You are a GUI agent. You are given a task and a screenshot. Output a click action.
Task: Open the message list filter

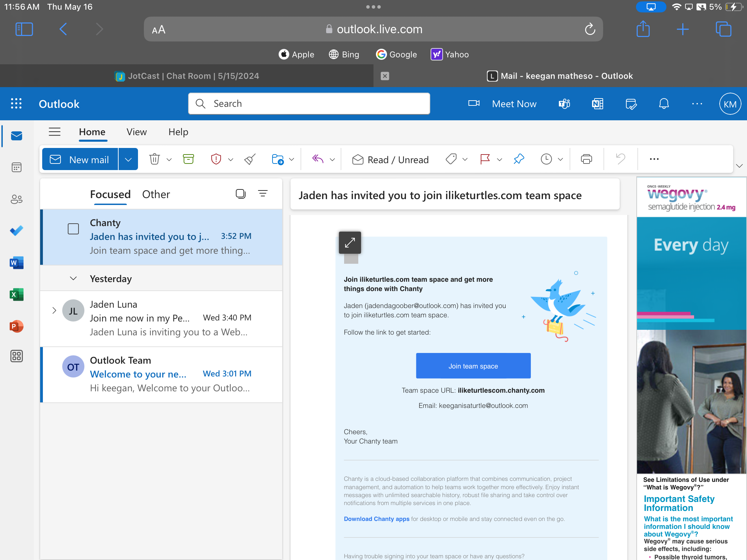263,194
